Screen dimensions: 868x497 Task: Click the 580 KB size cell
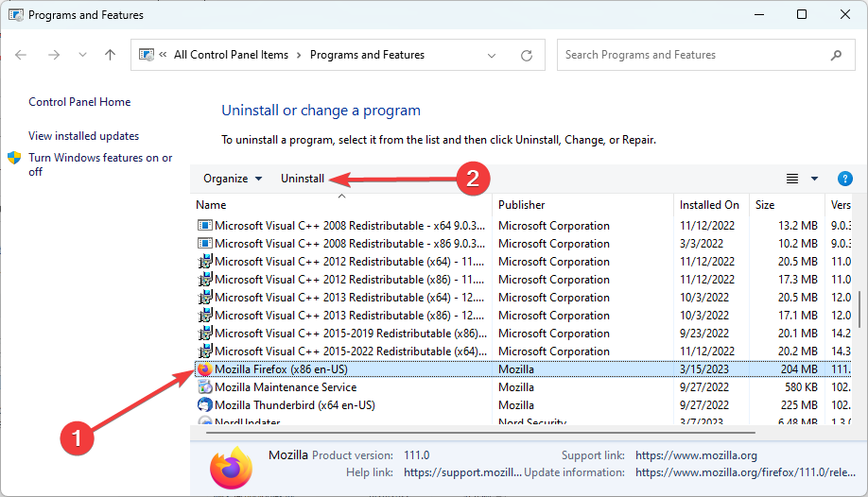click(801, 386)
